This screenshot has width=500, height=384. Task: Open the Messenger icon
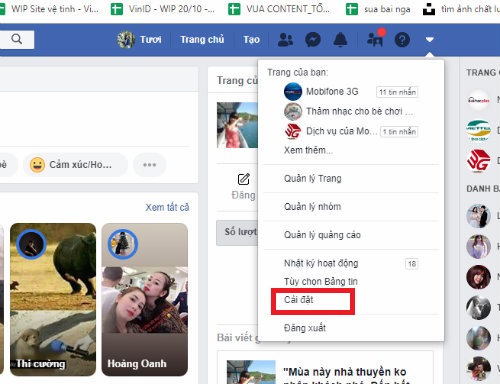[x=313, y=40]
